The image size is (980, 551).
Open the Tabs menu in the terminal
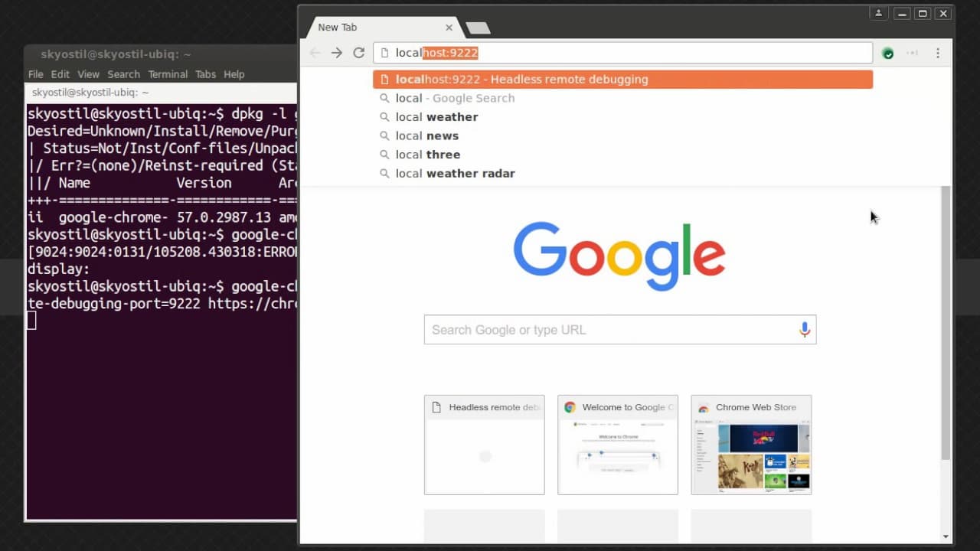click(x=206, y=74)
